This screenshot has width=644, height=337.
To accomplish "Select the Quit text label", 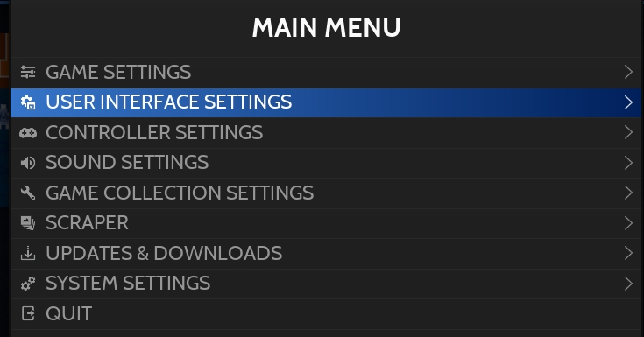I will click(68, 314).
